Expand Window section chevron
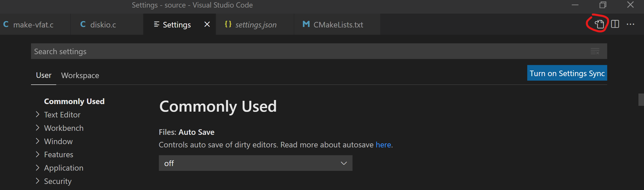Viewport: 644px width, 190px height. coord(38,141)
